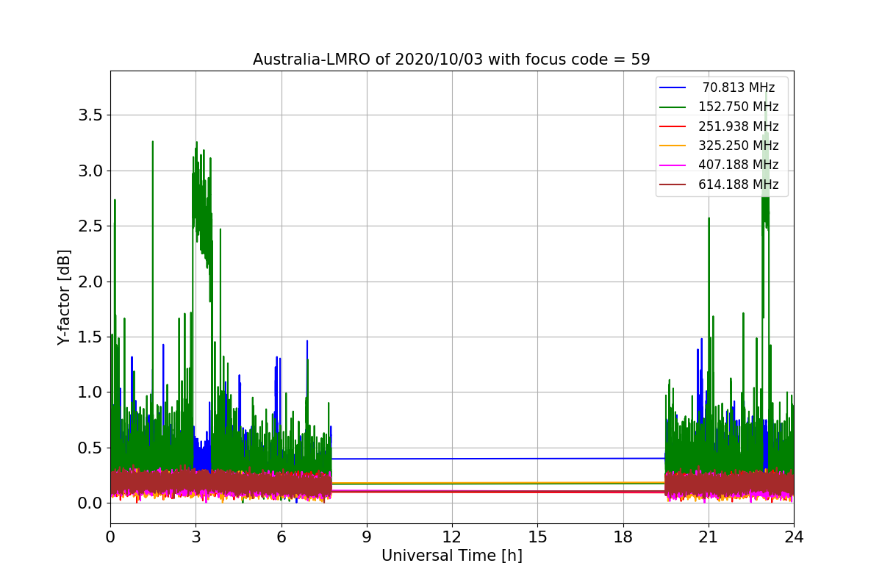The image size is (882, 588).
Task: Click y-axis tick label 3.5
Action: pos(90,115)
